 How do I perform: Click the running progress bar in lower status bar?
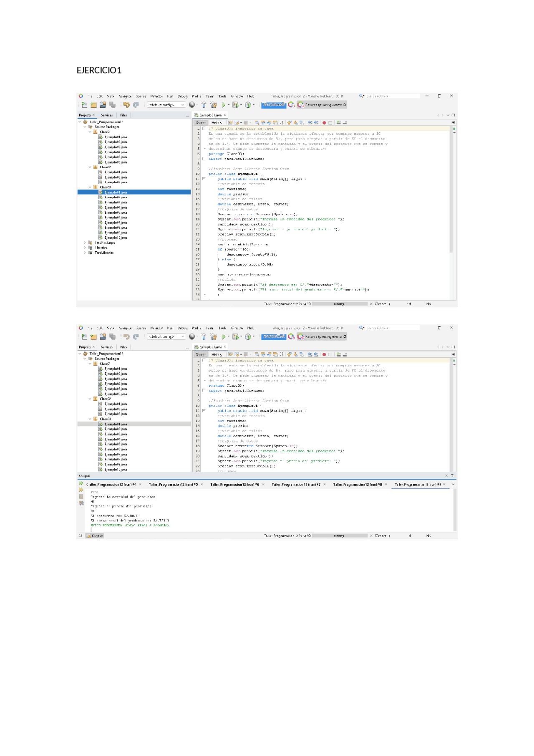pyautogui.click(x=339, y=536)
